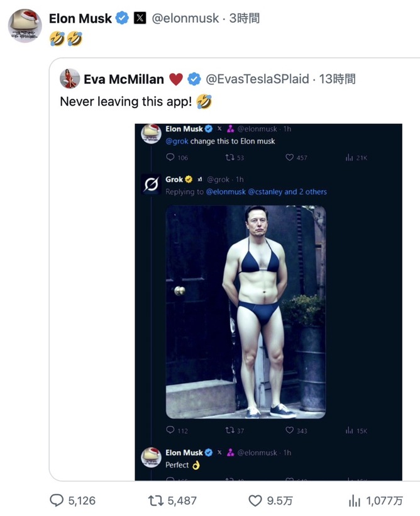Click the Grok avatar in screenshot
Image resolution: width=420 pixels, height=516 pixels.
coord(151,184)
